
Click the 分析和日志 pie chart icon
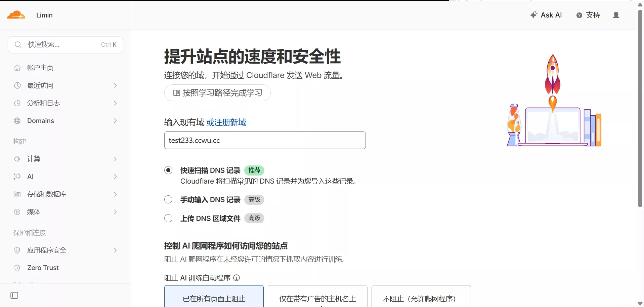(x=17, y=103)
